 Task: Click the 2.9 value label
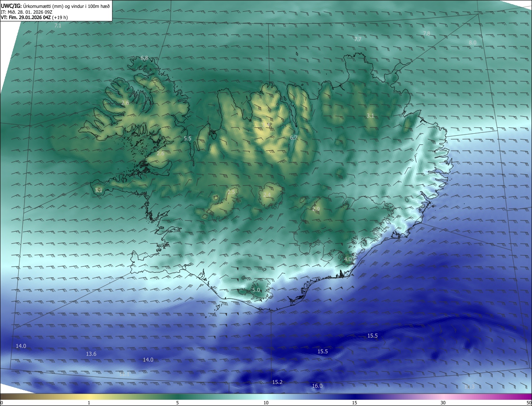(x=316, y=209)
